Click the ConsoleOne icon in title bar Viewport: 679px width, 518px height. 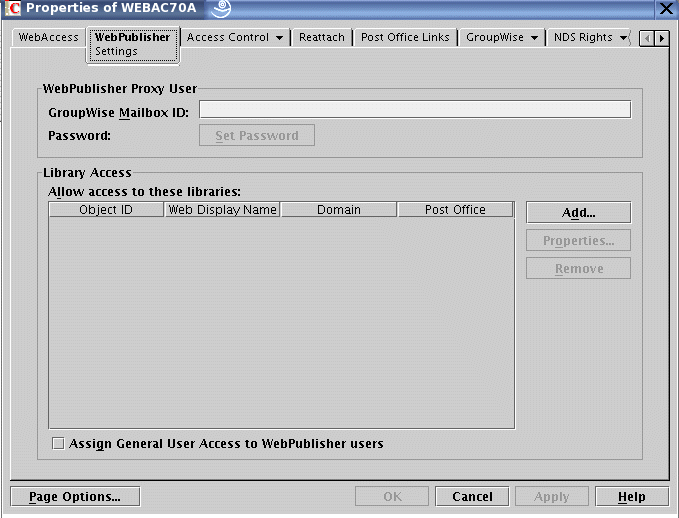click(13, 8)
